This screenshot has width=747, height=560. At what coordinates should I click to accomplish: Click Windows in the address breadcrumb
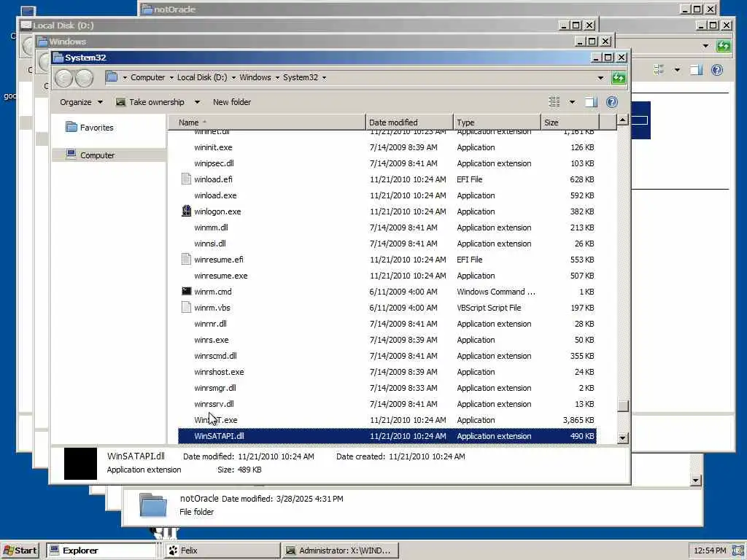point(255,77)
